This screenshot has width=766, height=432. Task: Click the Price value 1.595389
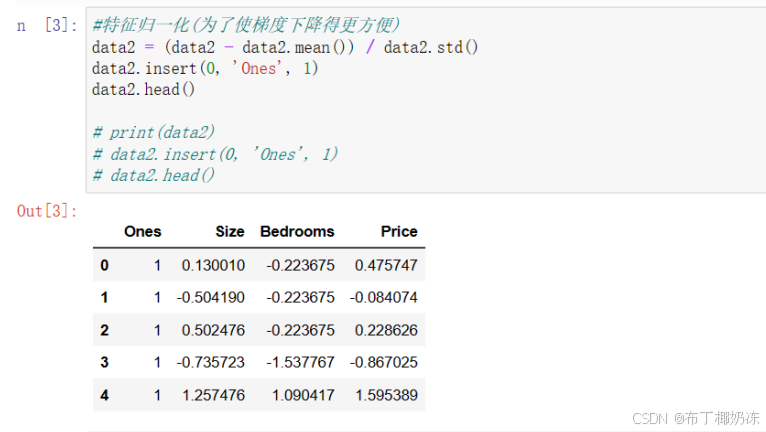coord(386,395)
